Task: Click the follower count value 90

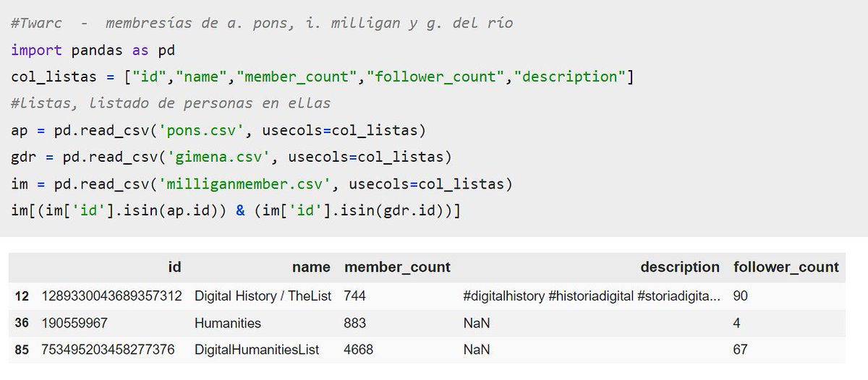Action: click(x=741, y=296)
